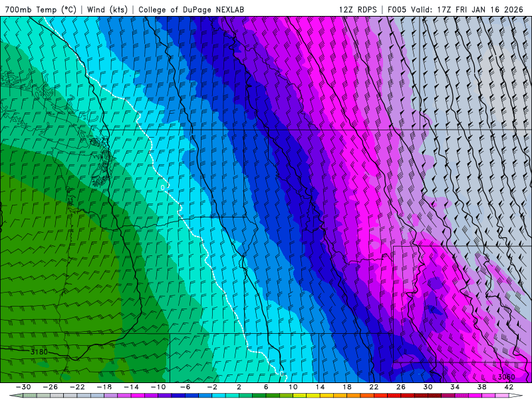532x399 pixels.
Task: Click the 18 label on the color scale
Action: (x=346, y=387)
